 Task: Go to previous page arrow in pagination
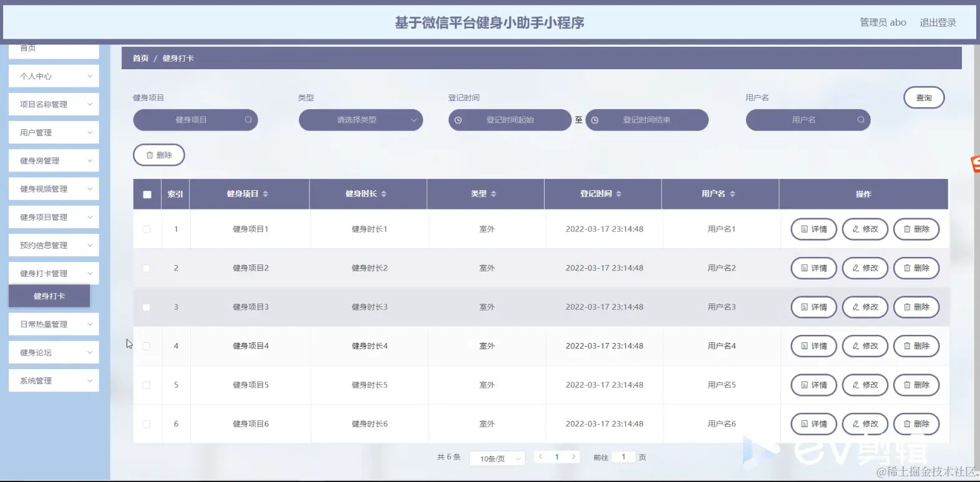(540, 457)
